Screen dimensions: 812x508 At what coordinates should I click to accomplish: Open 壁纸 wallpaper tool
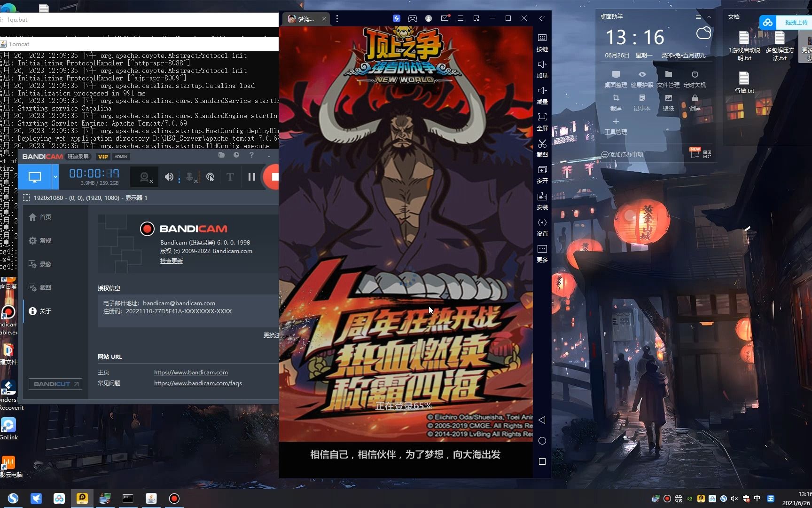point(668,103)
